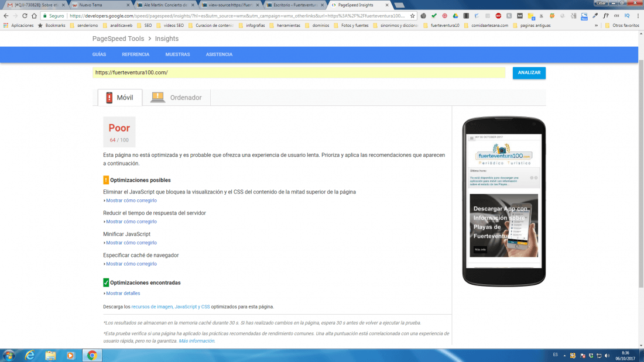Go back with browser back arrow

tap(6, 16)
